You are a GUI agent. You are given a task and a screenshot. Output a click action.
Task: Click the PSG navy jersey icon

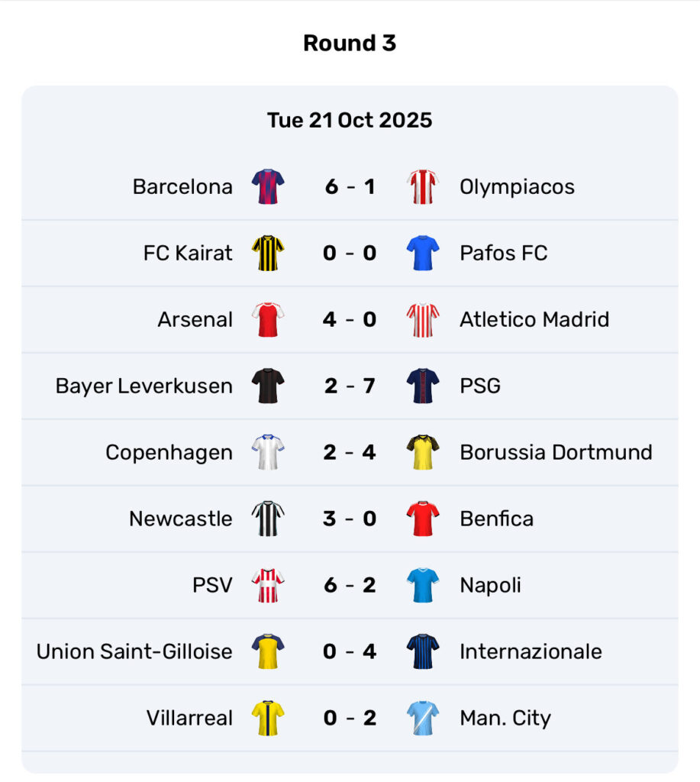[x=423, y=386]
